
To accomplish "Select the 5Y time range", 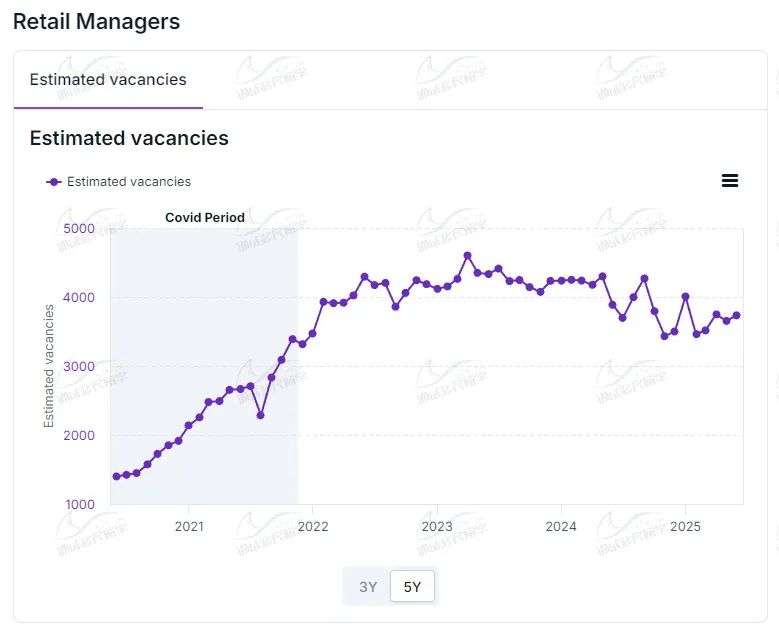I will 412,587.
